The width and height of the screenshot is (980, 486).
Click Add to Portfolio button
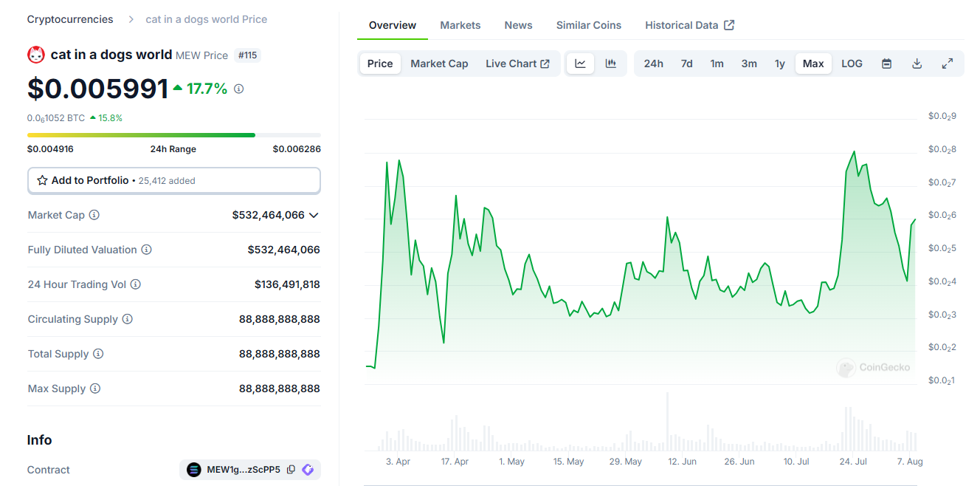point(173,180)
